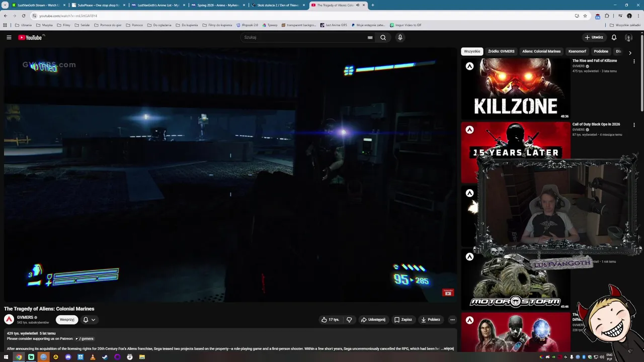Open the Ubrania bookmarks folder
644x362 pixels.
[x=23, y=25]
